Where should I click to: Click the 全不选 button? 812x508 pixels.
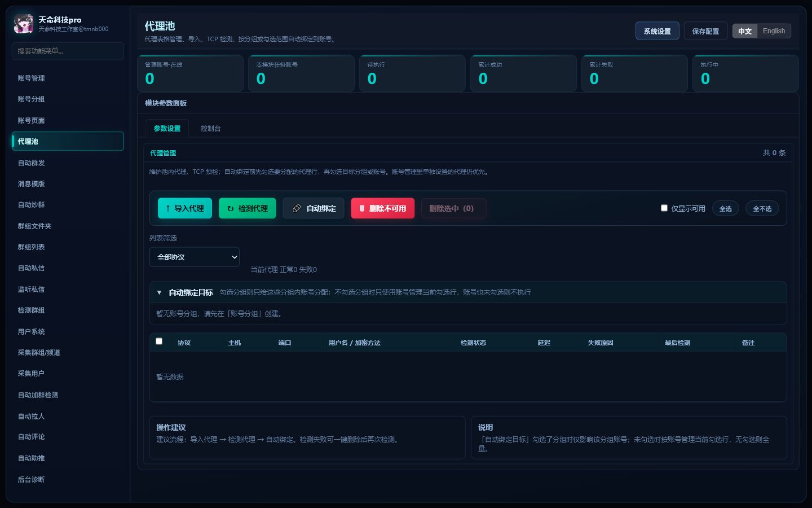click(x=762, y=208)
